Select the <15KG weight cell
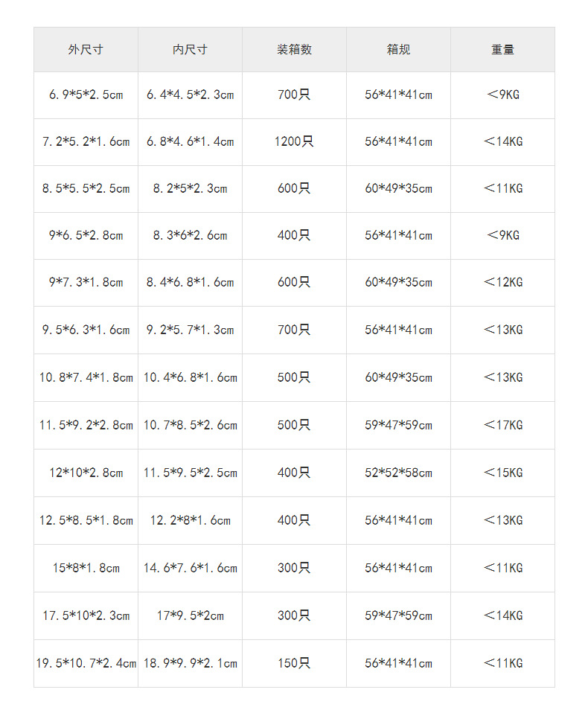Image resolution: width=588 pixels, height=710 pixels. pyautogui.click(x=502, y=473)
